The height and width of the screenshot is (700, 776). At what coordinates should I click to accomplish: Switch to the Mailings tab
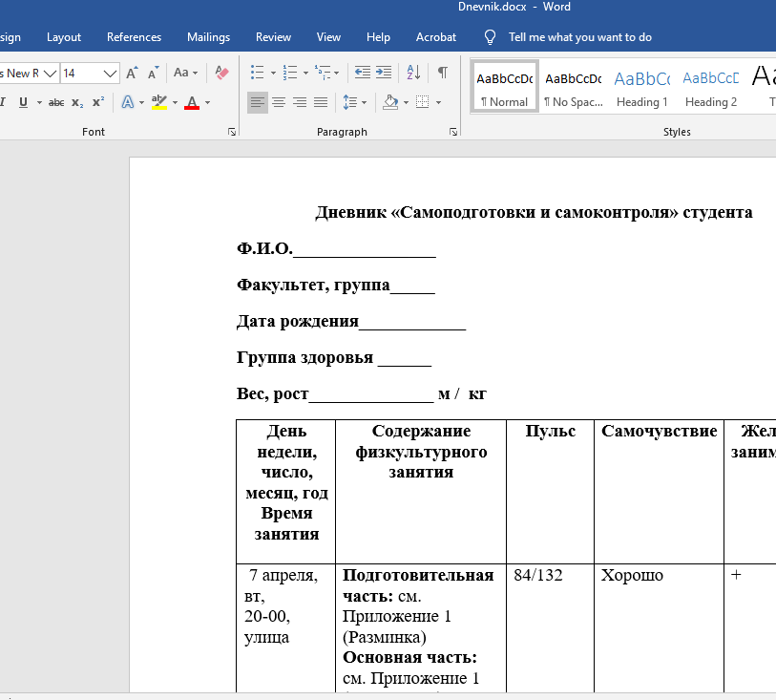coord(208,37)
